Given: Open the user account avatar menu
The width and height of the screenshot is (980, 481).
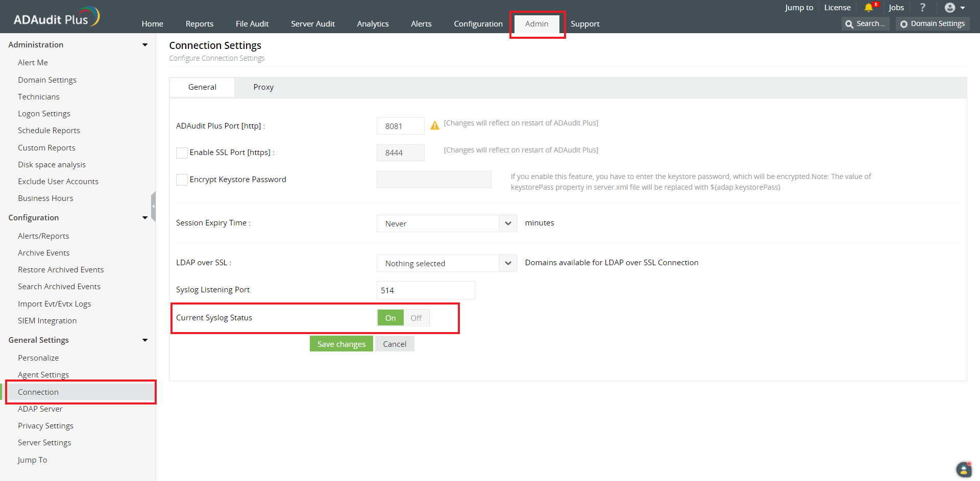Looking at the screenshot, I should tap(954, 8).
